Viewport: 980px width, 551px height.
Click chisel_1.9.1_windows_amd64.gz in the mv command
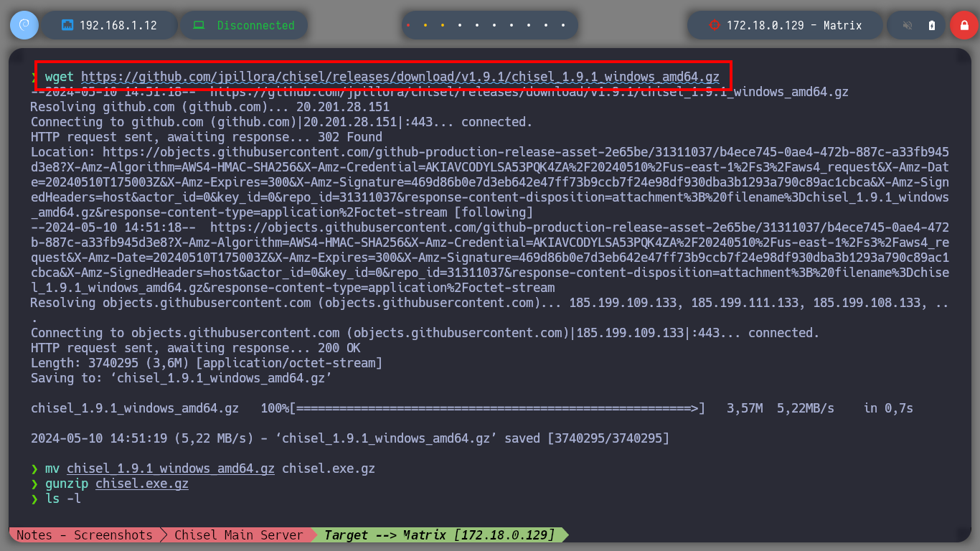[x=171, y=468]
